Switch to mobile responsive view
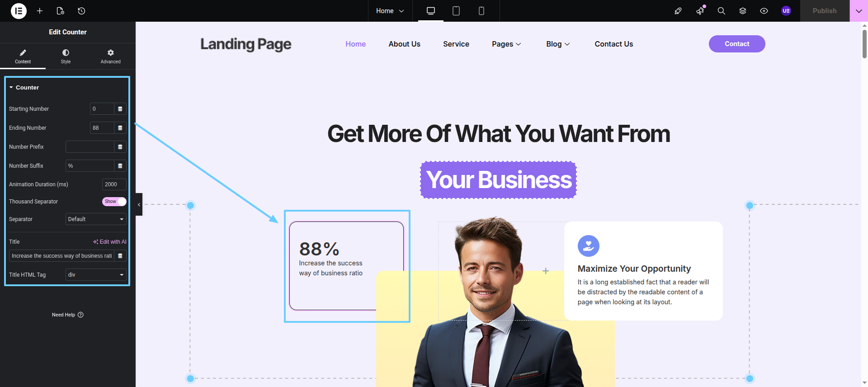Screen dimensions: 868x387 (481, 11)
